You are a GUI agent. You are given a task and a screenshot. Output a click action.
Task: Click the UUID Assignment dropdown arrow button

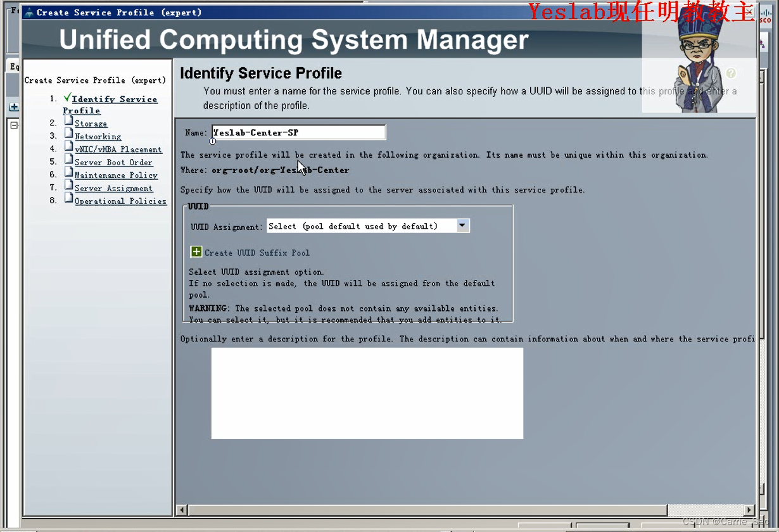click(463, 225)
